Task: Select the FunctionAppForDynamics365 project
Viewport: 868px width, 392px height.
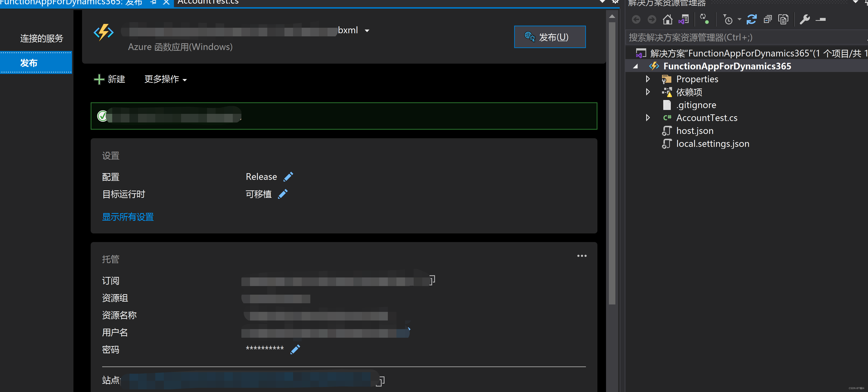Action: 727,66
